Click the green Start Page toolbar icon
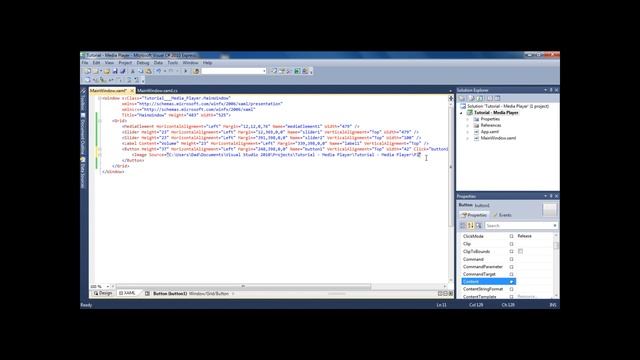640x360 pixels. (x=297, y=71)
